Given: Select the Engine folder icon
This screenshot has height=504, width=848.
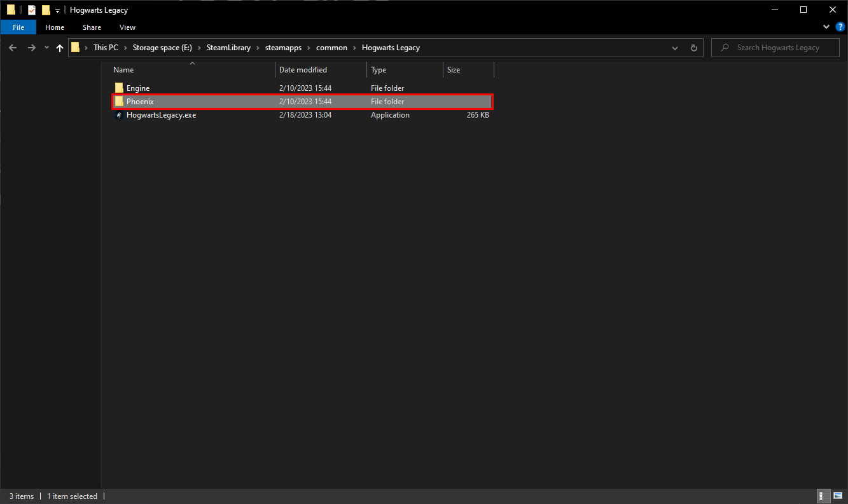Looking at the screenshot, I should coord(119,88).
